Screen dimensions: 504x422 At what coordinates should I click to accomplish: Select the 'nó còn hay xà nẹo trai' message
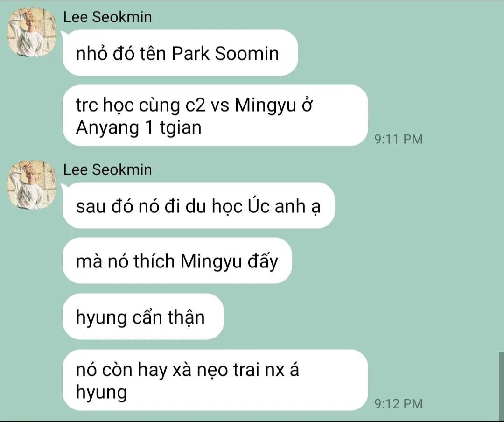[215, 380]
